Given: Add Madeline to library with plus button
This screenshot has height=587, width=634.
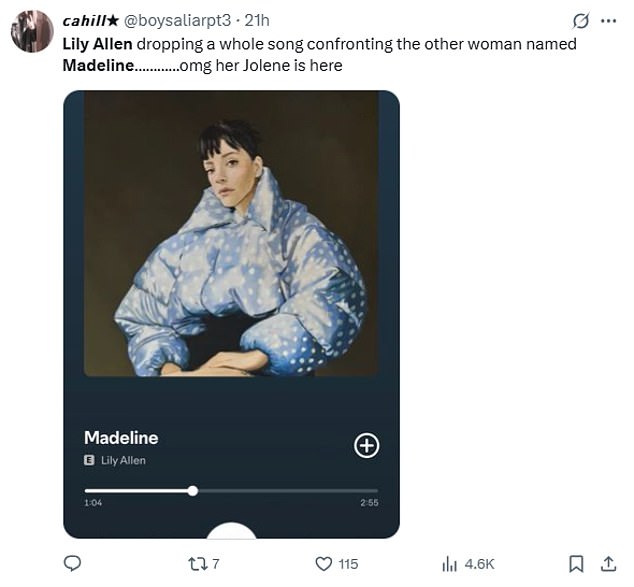Looking at the screenshot, I should [367, 446].
